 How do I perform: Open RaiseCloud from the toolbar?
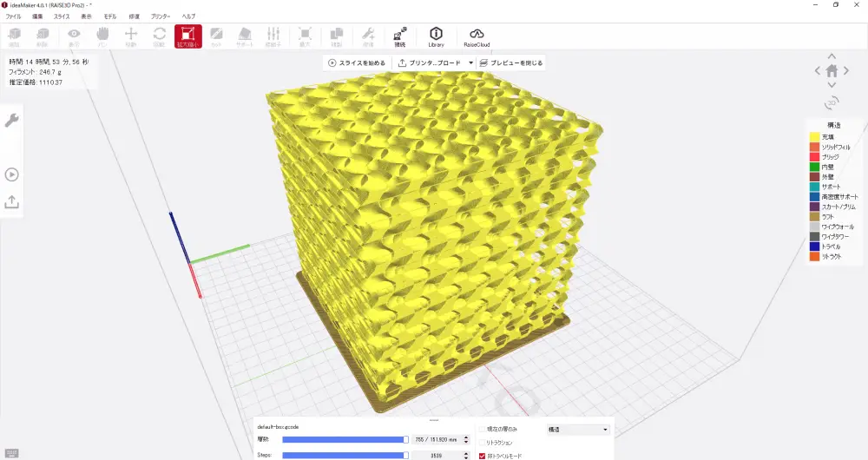[x=477, y=36]
